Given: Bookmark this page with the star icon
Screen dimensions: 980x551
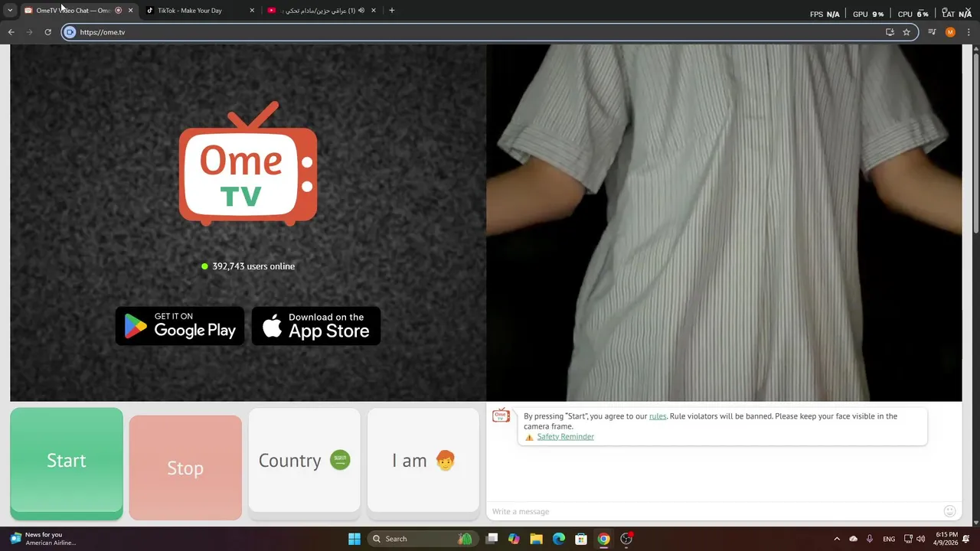Looking at the screenshot, I should (x=906, y=32).
